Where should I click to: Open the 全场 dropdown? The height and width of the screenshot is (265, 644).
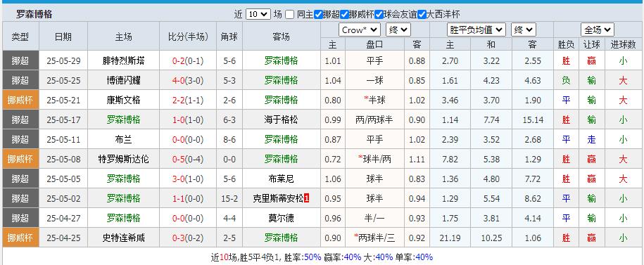pos(598,30)
